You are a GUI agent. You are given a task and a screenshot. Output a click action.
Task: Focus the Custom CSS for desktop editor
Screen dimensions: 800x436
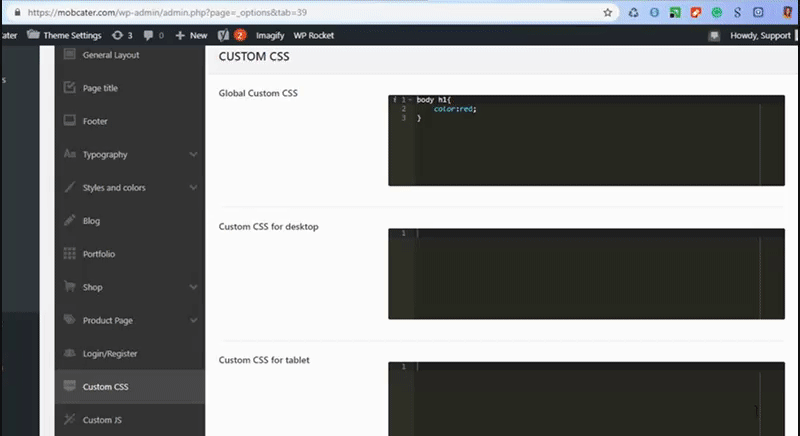[586, 274]
